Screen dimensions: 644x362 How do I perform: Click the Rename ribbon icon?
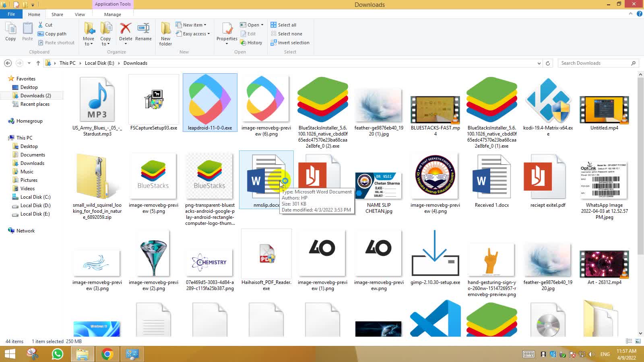[143, 32]
